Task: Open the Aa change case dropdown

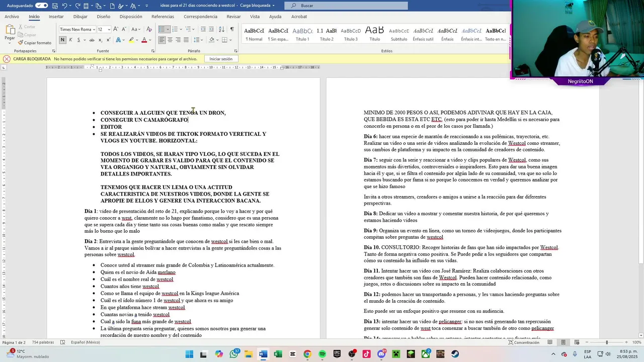Action: tap(135, 29)
